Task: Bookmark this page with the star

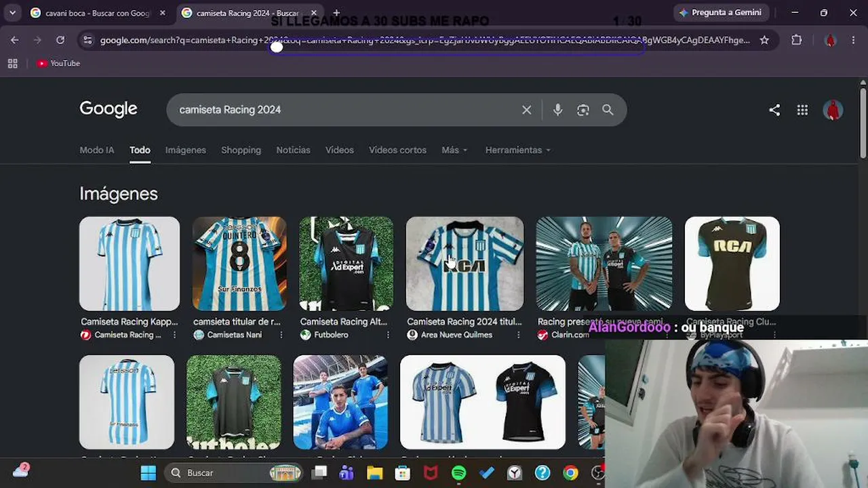Action: pos(764,40)
